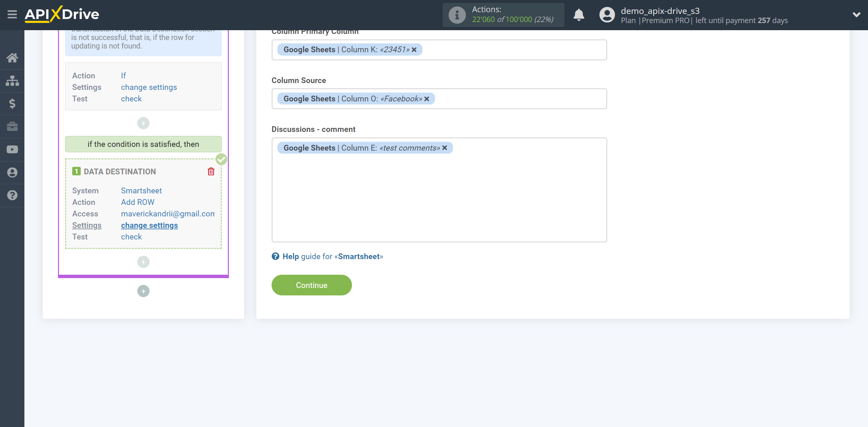The width and height of the screenshot is (868, 427).
Task: Click the 'if the condition is satisfied, then' bar
Action: coord(143,144)
